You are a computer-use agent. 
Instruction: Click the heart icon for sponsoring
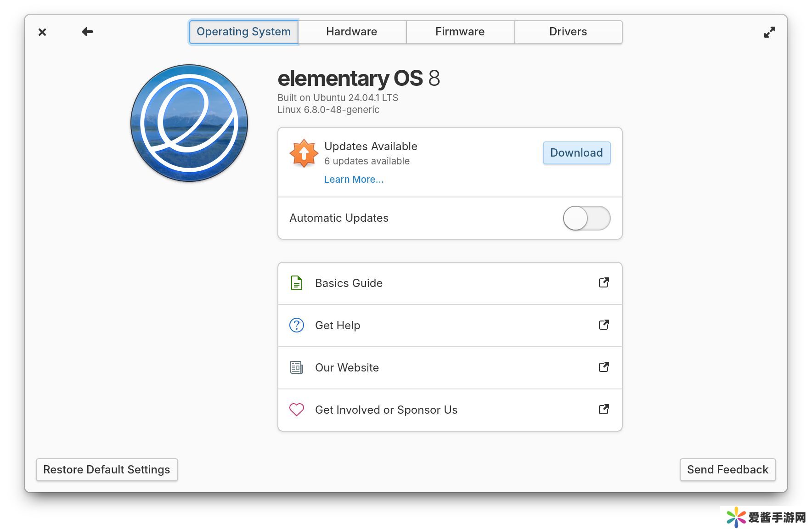coord(297,410)
